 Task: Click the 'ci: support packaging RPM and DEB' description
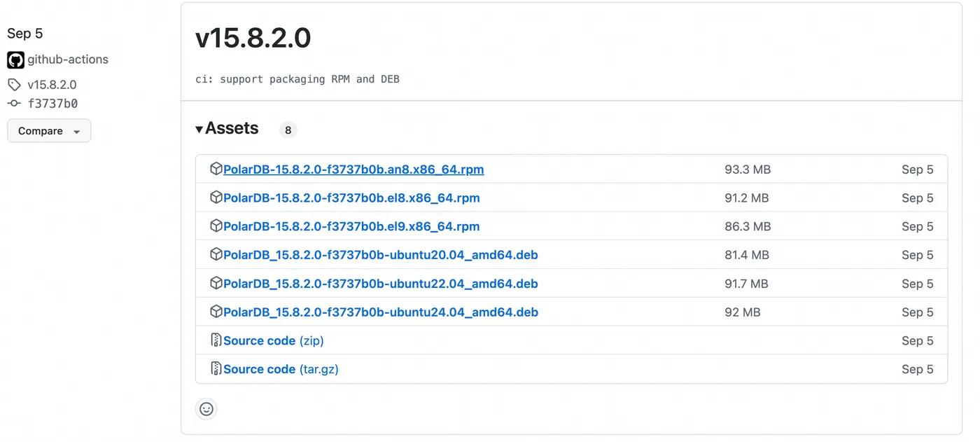click(297, 79)
